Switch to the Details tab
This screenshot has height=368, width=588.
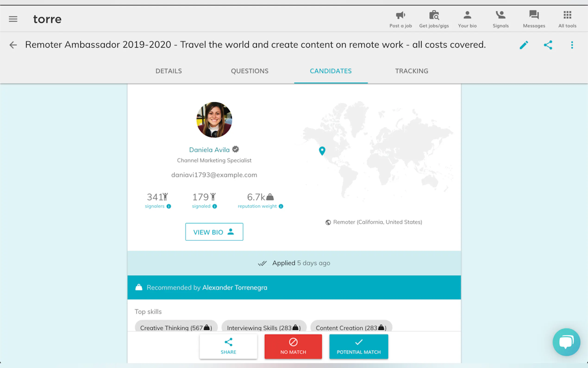pos(169,71)
